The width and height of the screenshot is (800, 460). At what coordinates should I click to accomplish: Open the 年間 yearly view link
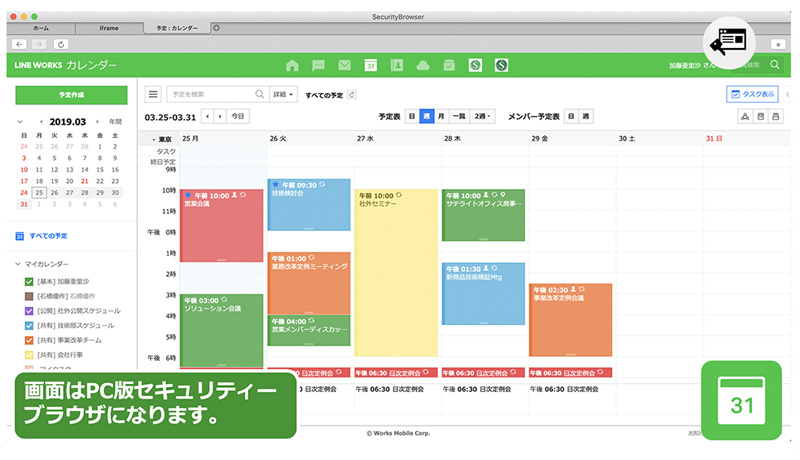tap(115, 122)
